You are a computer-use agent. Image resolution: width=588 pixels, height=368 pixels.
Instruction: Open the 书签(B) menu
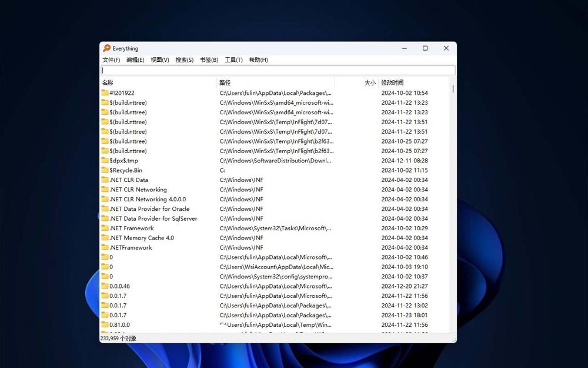pyautogui.click(x=209, y=59)
